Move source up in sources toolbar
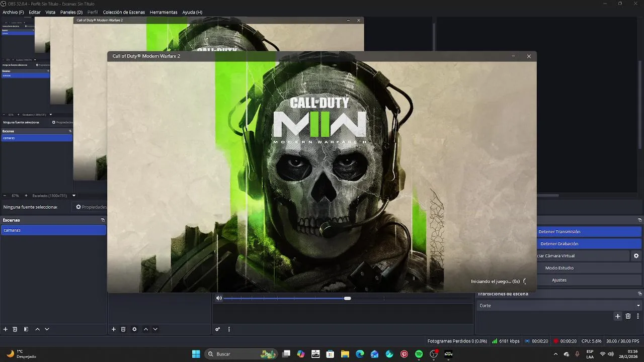644x362 pixels. pyautogui.click(x=146, y=329)
